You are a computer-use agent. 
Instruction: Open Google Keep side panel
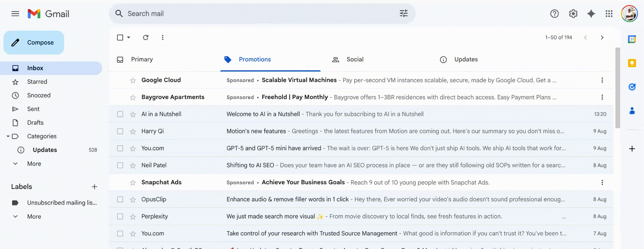tap(632, 63)
